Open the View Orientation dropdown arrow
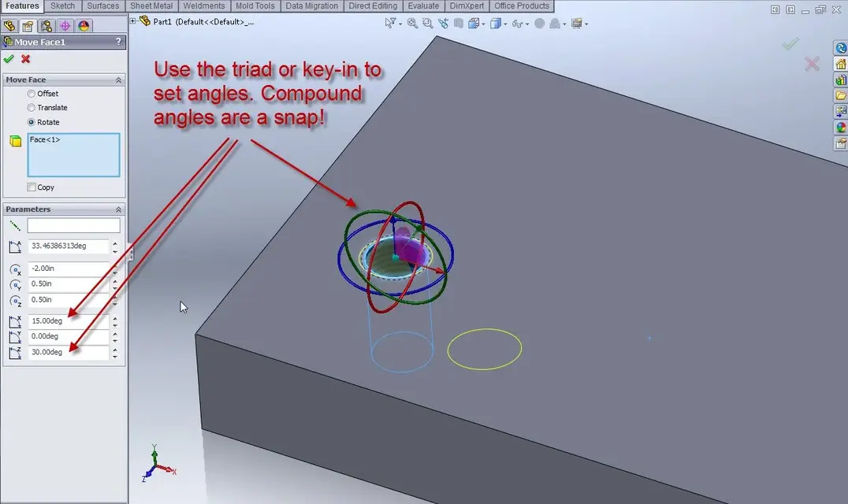This screenshot has width=848, height=504. point(483,24)
